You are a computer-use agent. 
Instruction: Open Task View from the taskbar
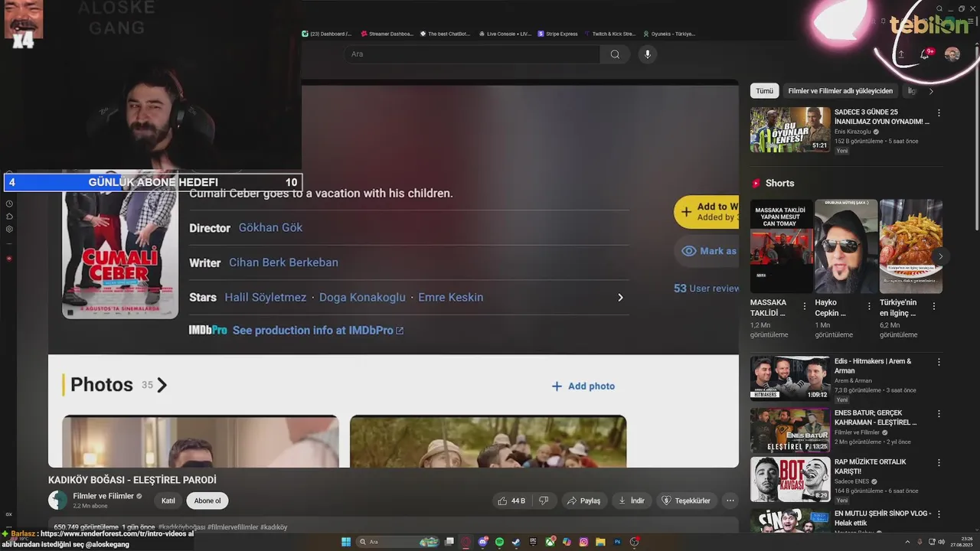[449, 542]
